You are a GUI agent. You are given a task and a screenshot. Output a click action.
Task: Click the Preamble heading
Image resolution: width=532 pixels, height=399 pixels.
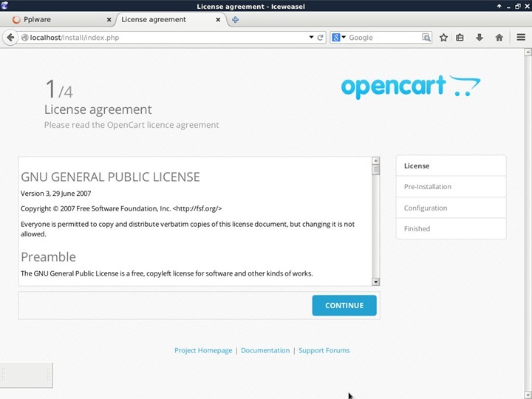pyautogui.click(x=48, y=257)
